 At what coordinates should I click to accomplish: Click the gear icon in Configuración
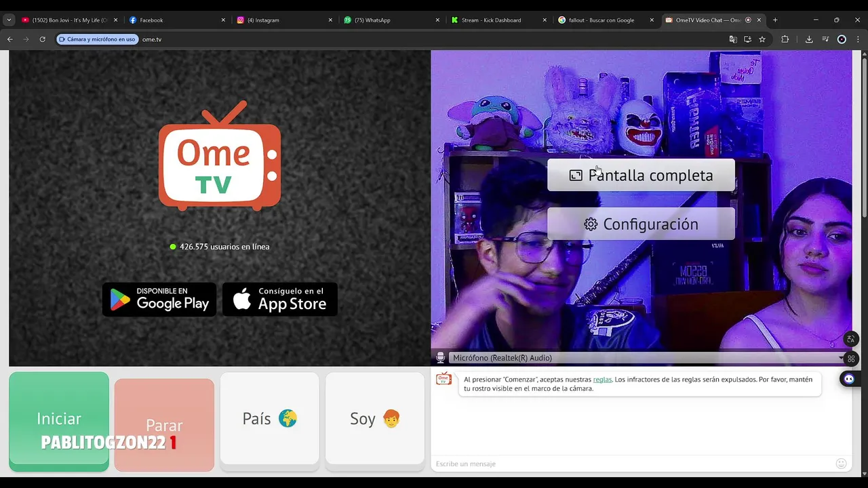(x=591, y=224)
